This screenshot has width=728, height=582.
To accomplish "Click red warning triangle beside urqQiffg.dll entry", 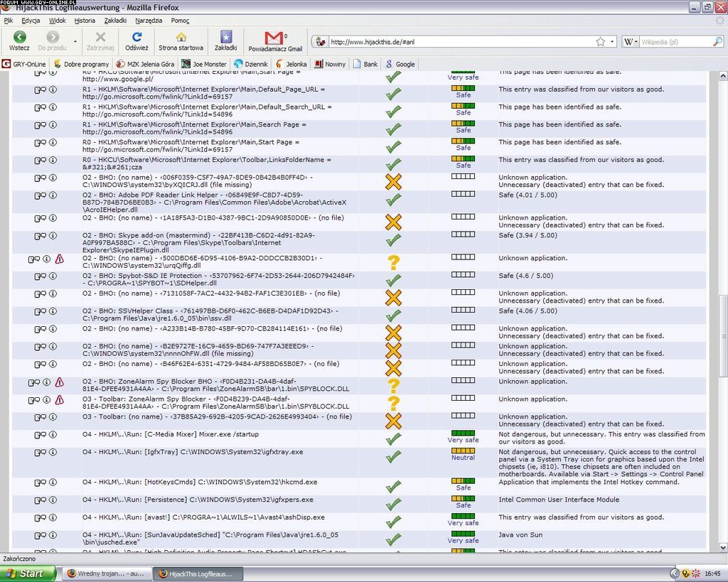I will coord(59,259).
